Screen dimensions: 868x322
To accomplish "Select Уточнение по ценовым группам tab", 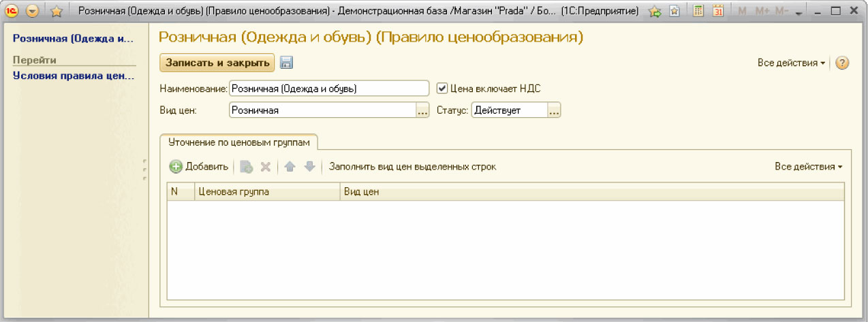I will pyautogui.click(x=238, y=142).
